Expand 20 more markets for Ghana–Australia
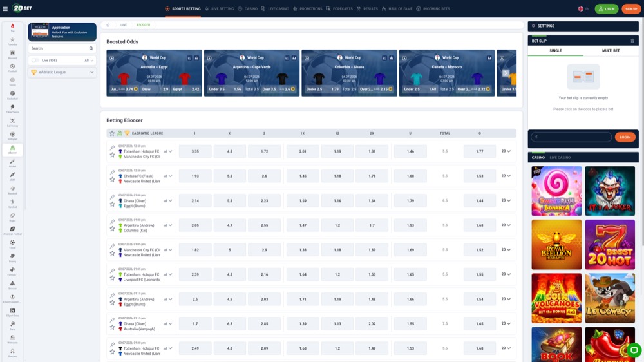644x362 pixels. pos(506,323)
